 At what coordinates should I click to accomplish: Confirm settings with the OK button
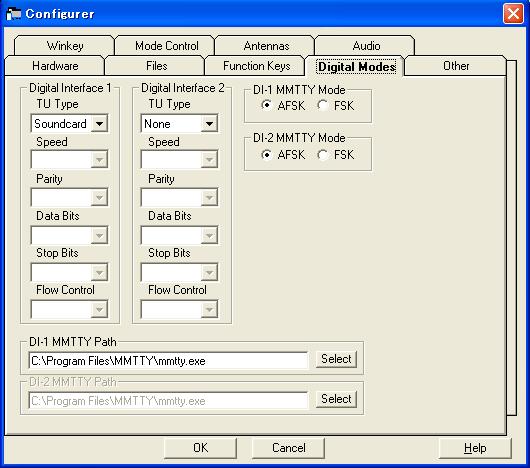pos(200,448)
